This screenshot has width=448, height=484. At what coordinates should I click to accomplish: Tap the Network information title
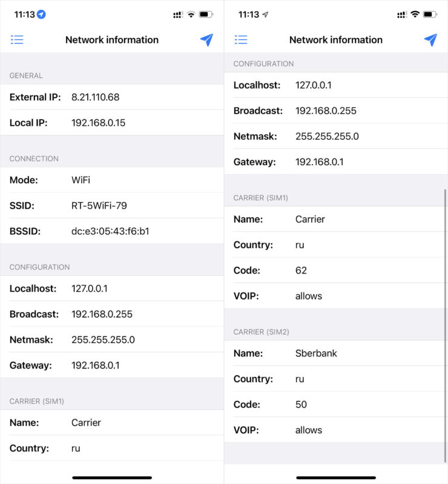point(111,39)
